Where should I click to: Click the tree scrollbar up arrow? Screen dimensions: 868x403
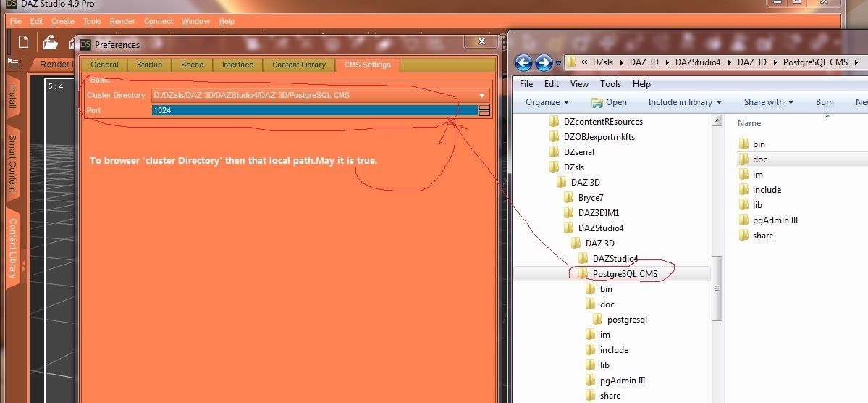click(717, 120)
